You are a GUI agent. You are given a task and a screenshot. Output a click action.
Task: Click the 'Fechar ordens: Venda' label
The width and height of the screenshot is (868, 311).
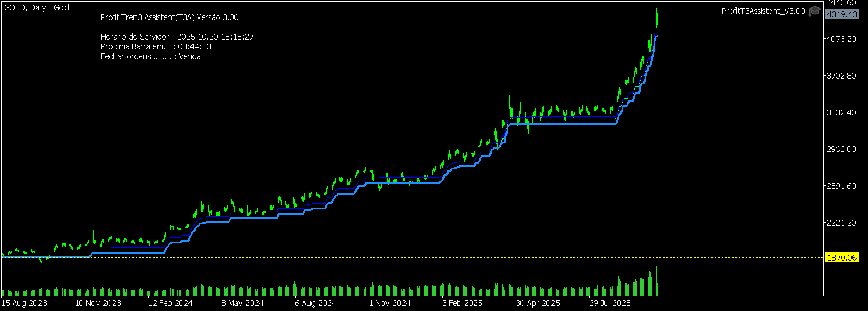(151, 56)
